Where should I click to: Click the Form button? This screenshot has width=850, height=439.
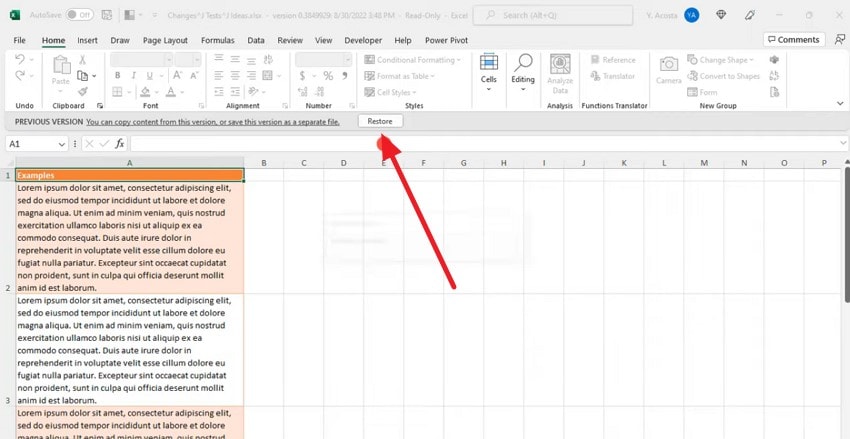pos(702,92)
